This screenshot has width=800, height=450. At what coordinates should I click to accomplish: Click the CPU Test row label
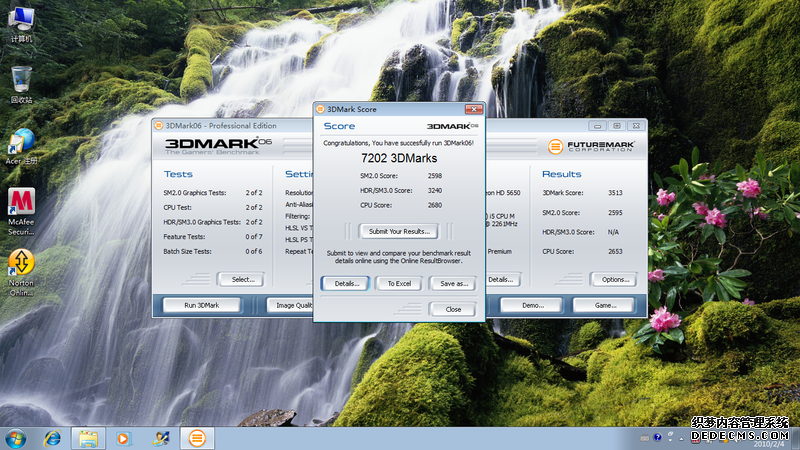click(x=178, y=208)
